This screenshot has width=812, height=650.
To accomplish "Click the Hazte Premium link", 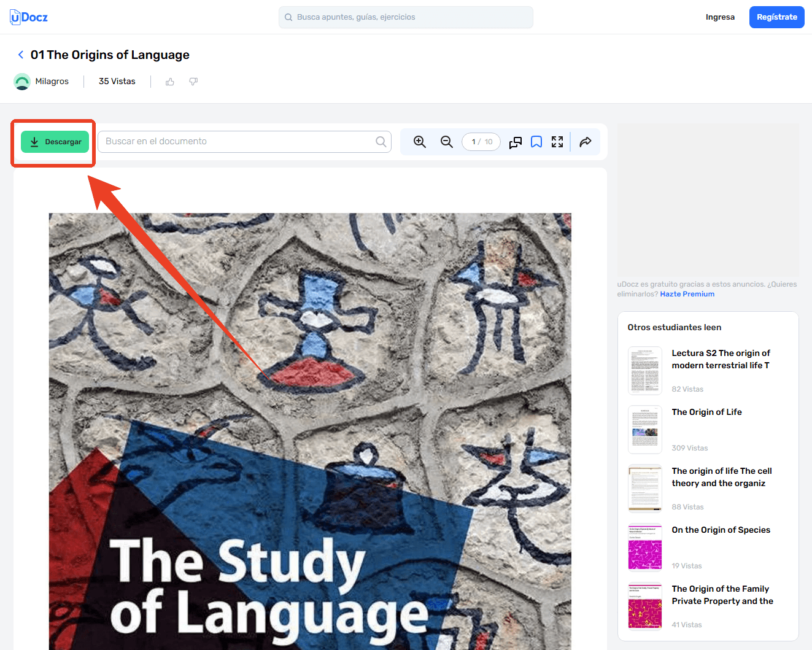I will click(x=687, y=294).
